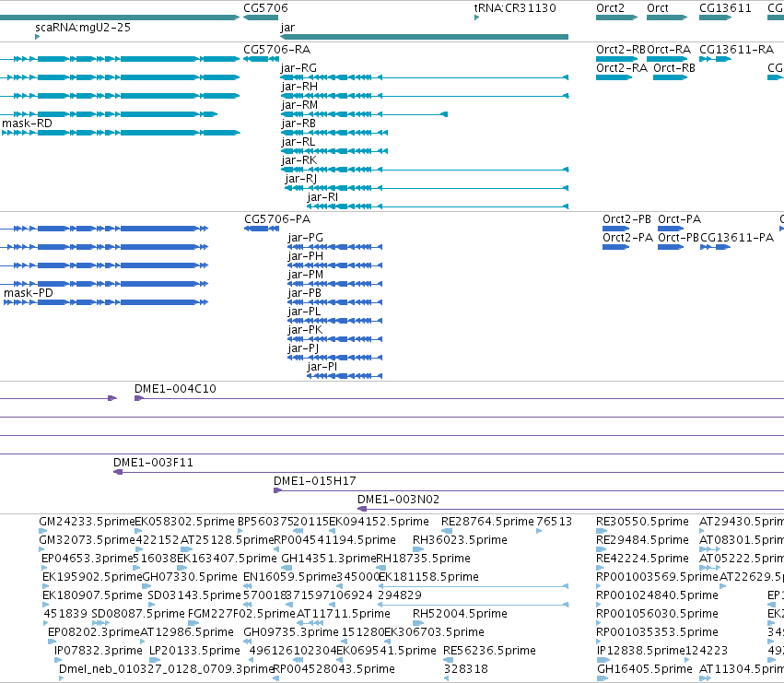Click the jar-RI transcript label
This screenshot has width=784, height=683.
(322, 197)
